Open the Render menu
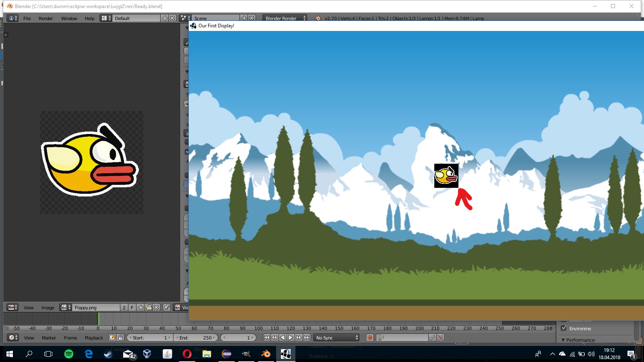Screen dimensions: 644x362 [46, 19]
